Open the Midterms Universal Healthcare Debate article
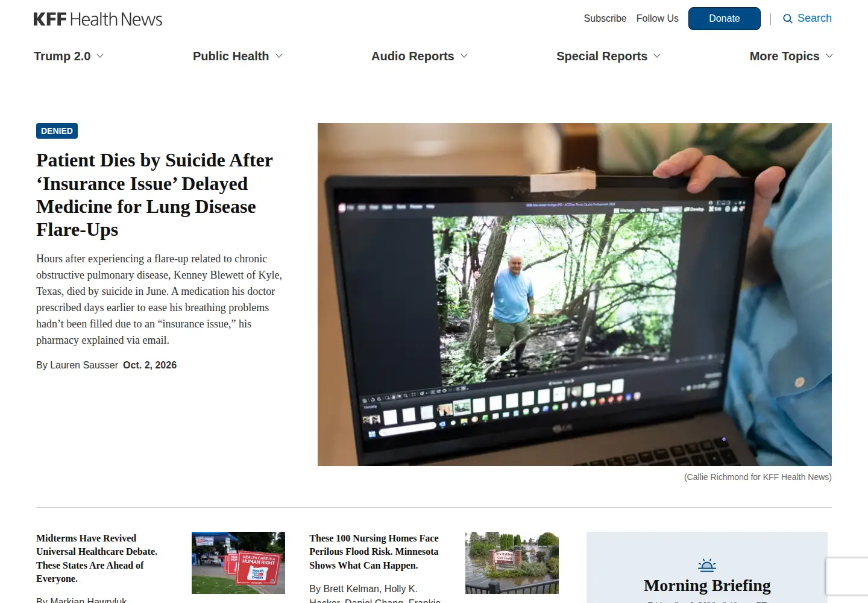 click(x=97, y=558)
